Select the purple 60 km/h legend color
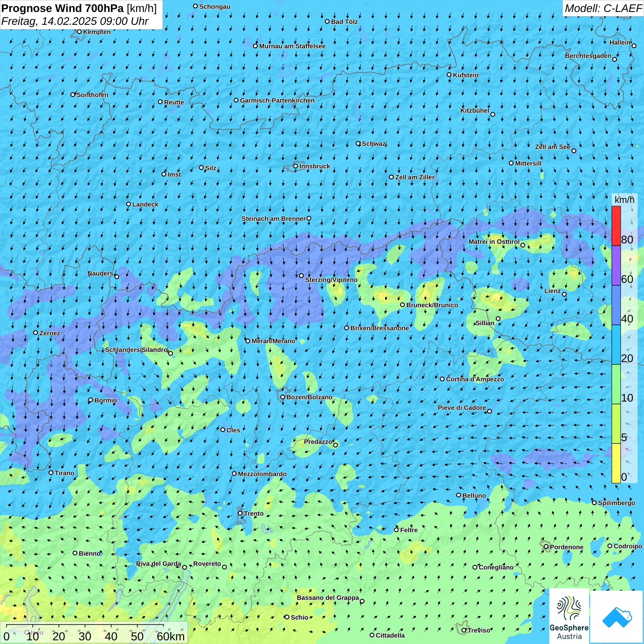This screenshot has width=644, height=644. click(616, 266)
